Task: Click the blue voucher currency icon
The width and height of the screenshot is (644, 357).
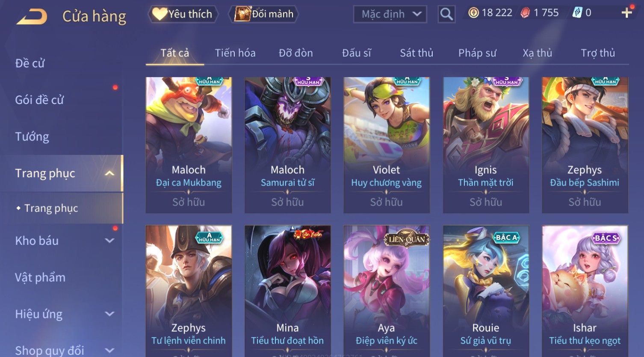Action: (577, 13)
